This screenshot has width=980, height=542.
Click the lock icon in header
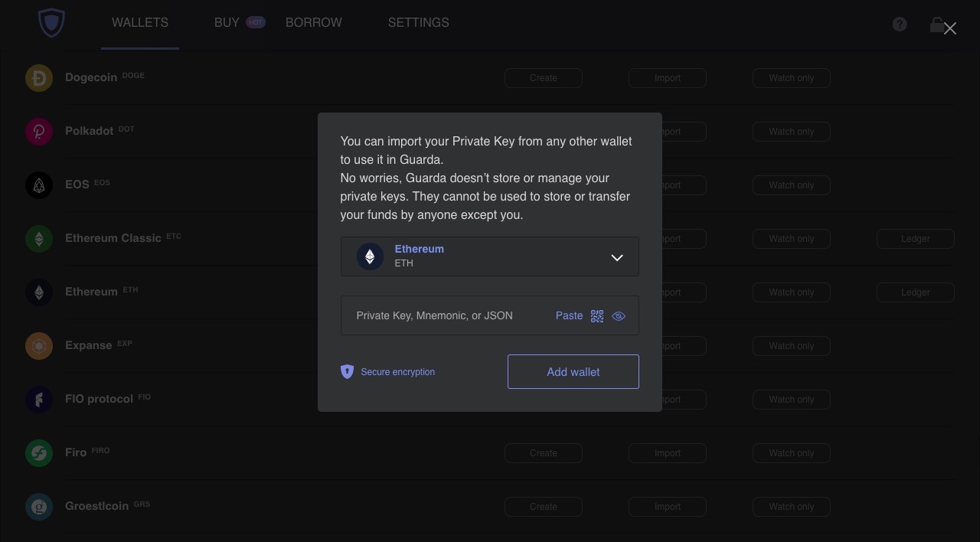coord(936,24)
